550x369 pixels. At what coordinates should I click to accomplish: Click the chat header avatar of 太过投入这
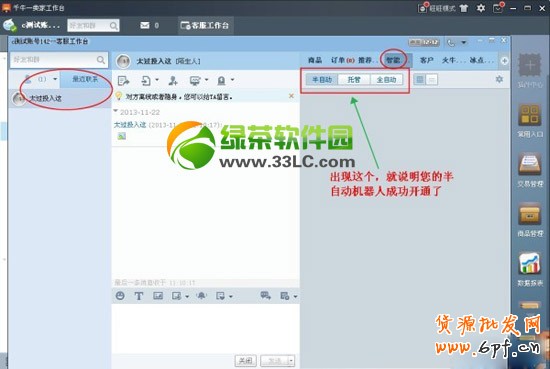tap(123, 61)
